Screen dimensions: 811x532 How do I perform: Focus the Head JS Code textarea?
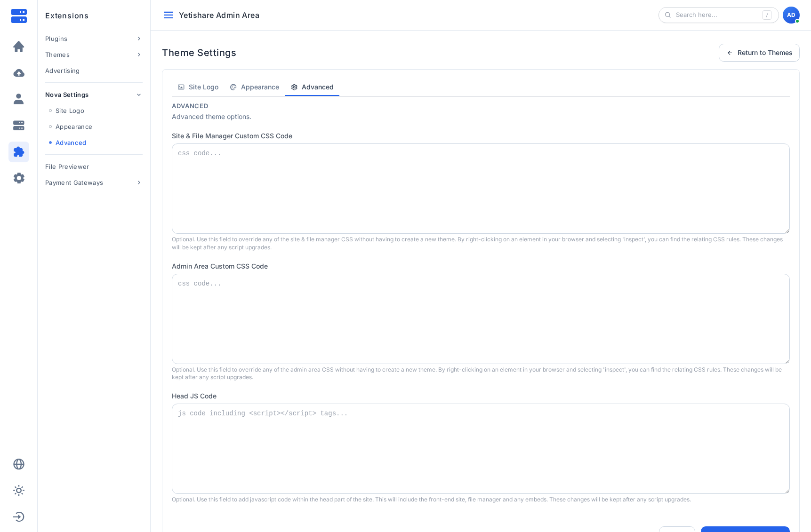pos(481,449)
